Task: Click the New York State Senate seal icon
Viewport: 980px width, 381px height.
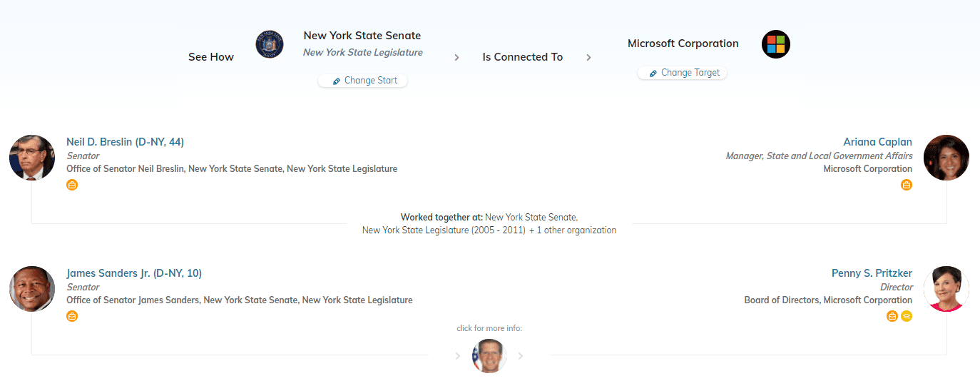Action: point(270,44)
